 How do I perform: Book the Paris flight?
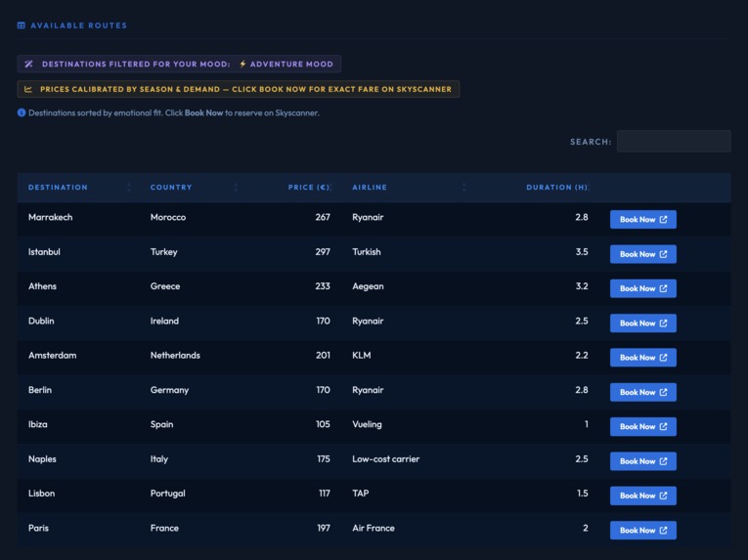[643, 531]
